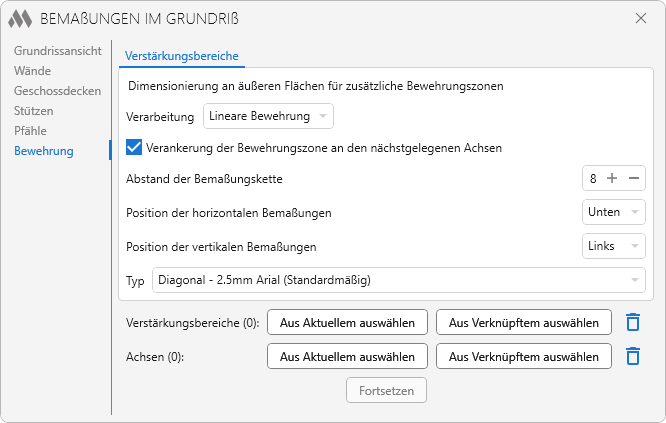Go to the Wände section
666x423 pixels.
[x=32, y=71]
